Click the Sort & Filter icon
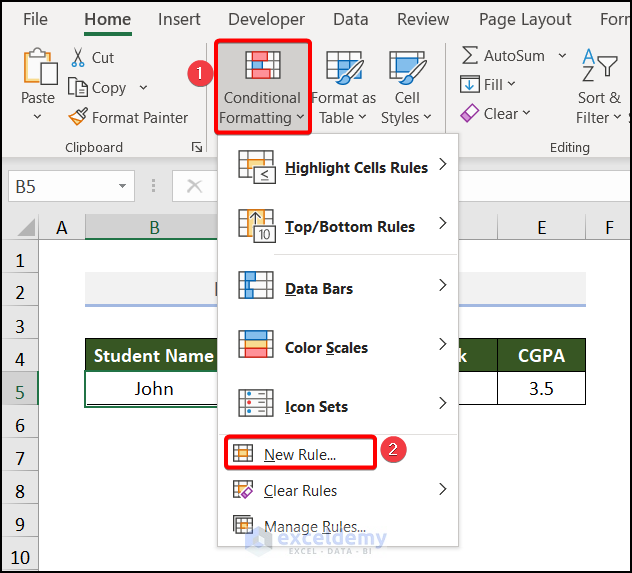Screen dimensions: 632x573 pos(599,66)
